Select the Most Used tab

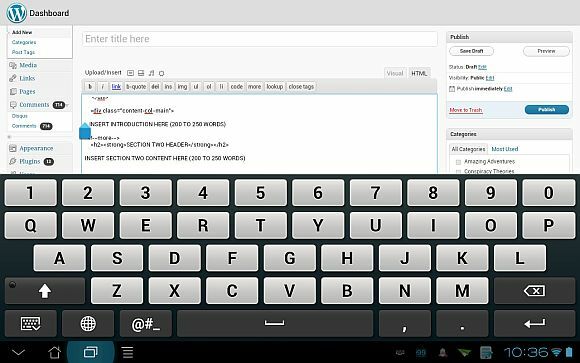tap(505, 149)
